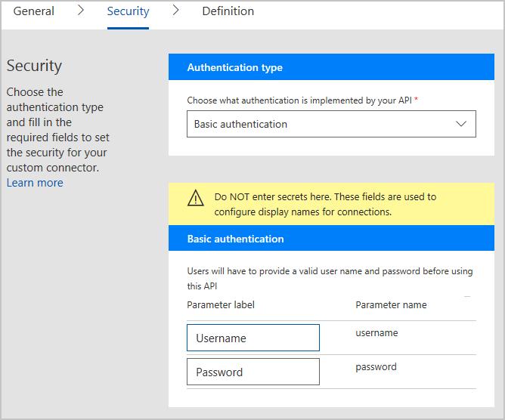Viewport: 505px width, 420px height.
Task: Switch to the General tab
Action: [x=33, y=11]
